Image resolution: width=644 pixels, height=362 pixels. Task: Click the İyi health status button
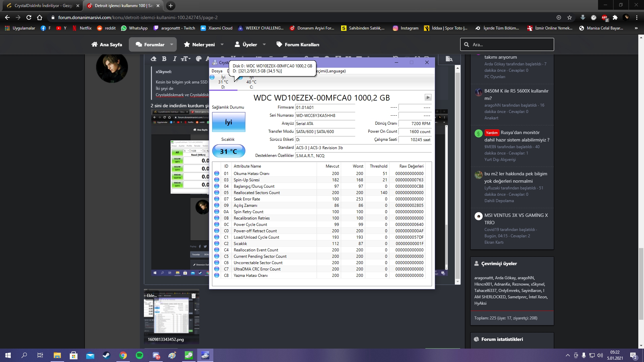click(x=228, y=122)
